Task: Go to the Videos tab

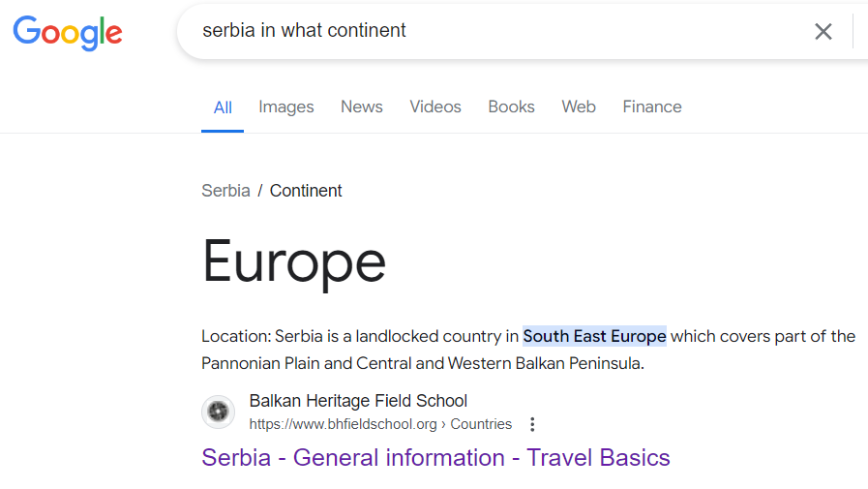Action: (x=435, y=107)
